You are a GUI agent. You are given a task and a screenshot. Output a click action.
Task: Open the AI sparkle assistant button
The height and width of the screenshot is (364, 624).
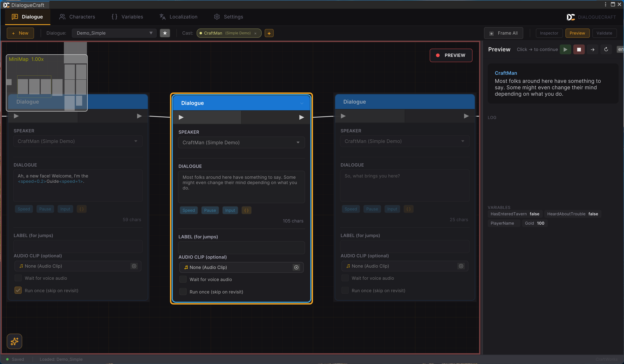(x=14, y=341)
